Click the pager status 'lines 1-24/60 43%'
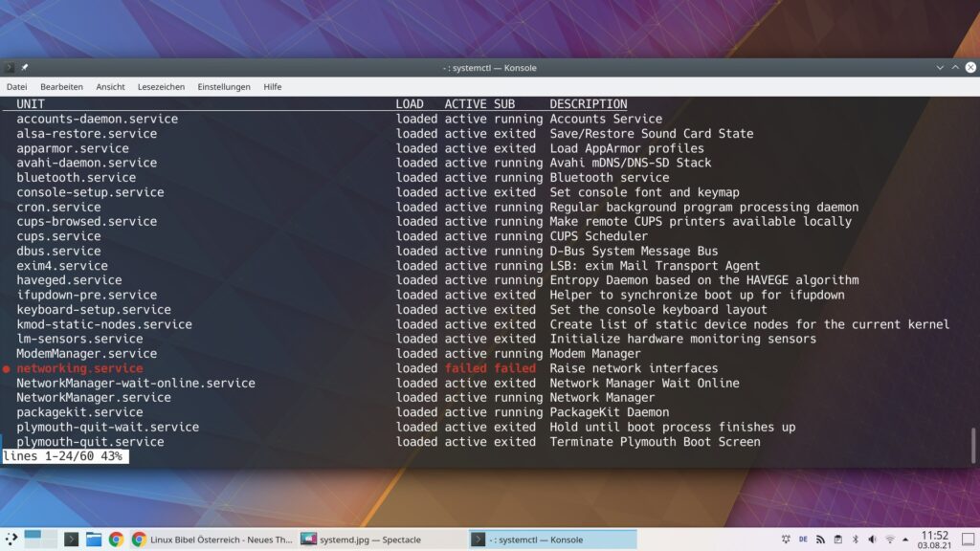Image resolution: width=980 pixels, height=551 pixels. [65, 456]
